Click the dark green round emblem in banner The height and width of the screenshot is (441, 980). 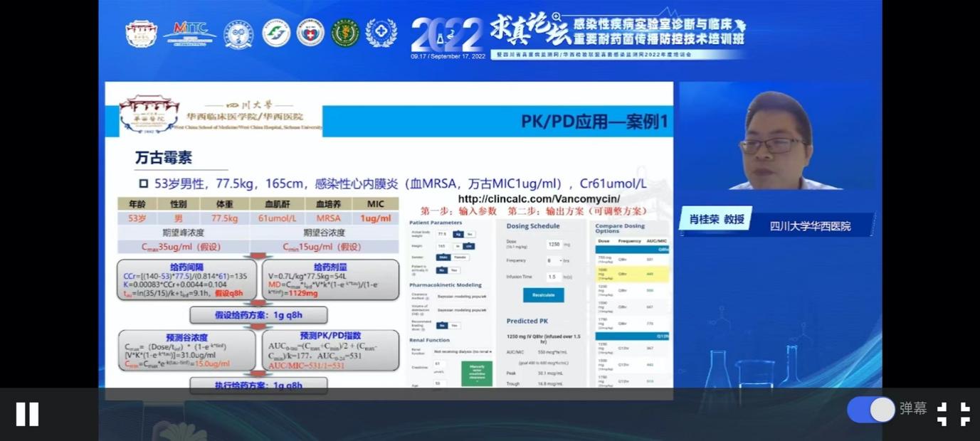(345, 33)
